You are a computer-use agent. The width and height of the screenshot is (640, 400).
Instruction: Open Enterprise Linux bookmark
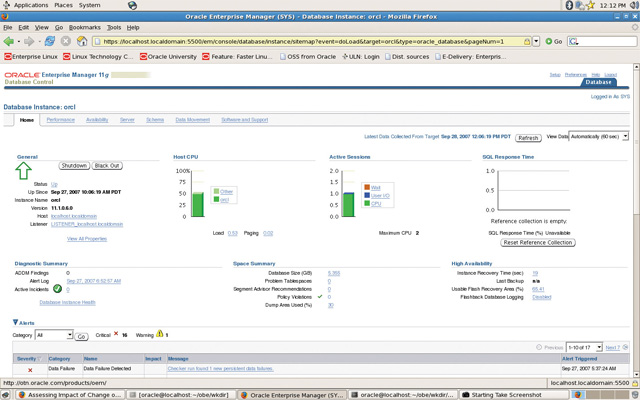tap(31, 57)
